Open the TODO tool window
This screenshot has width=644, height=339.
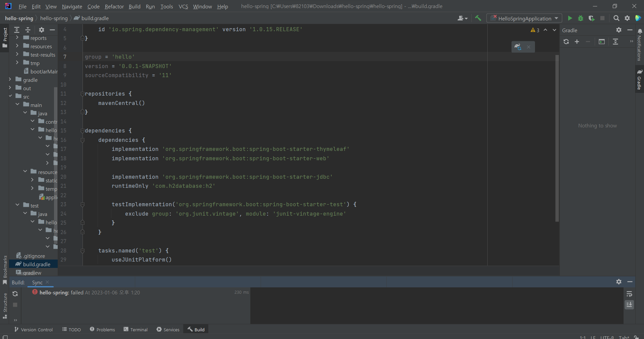pyautogui.click(x=71, y=330)
